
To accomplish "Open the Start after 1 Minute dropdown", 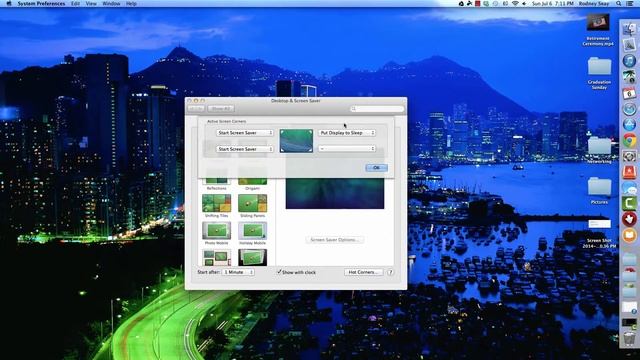I will [x=238, y=272].
